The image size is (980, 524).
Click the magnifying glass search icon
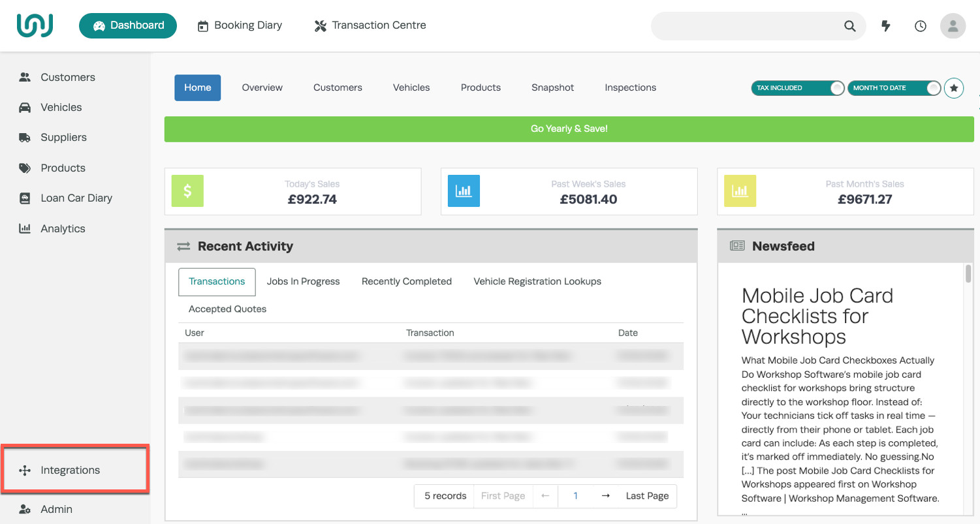[849, 26]
